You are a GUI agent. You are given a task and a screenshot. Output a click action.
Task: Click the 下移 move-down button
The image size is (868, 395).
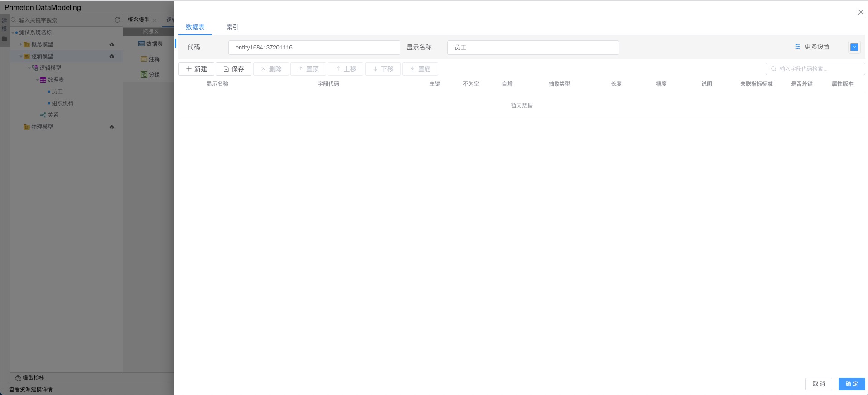coord(383,69)
